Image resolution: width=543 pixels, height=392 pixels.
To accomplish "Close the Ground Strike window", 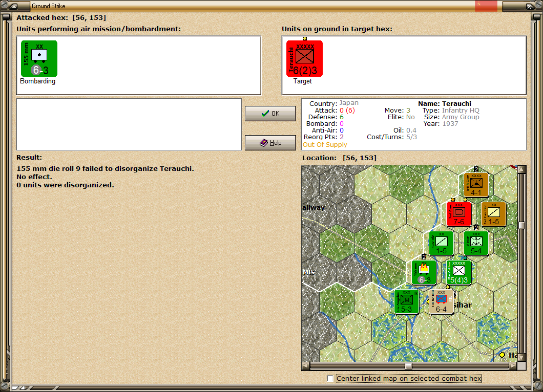I will pyautogui.click(x=530, y=6).
